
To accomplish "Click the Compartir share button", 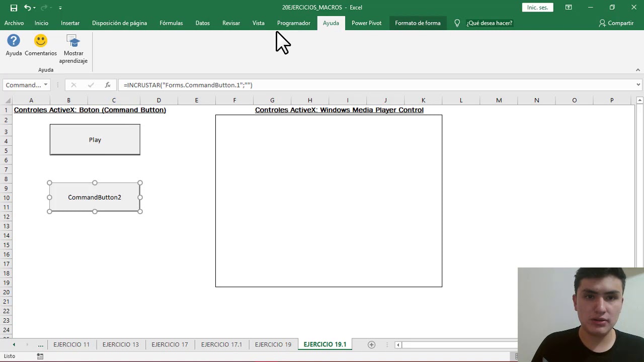I will 616,23.
